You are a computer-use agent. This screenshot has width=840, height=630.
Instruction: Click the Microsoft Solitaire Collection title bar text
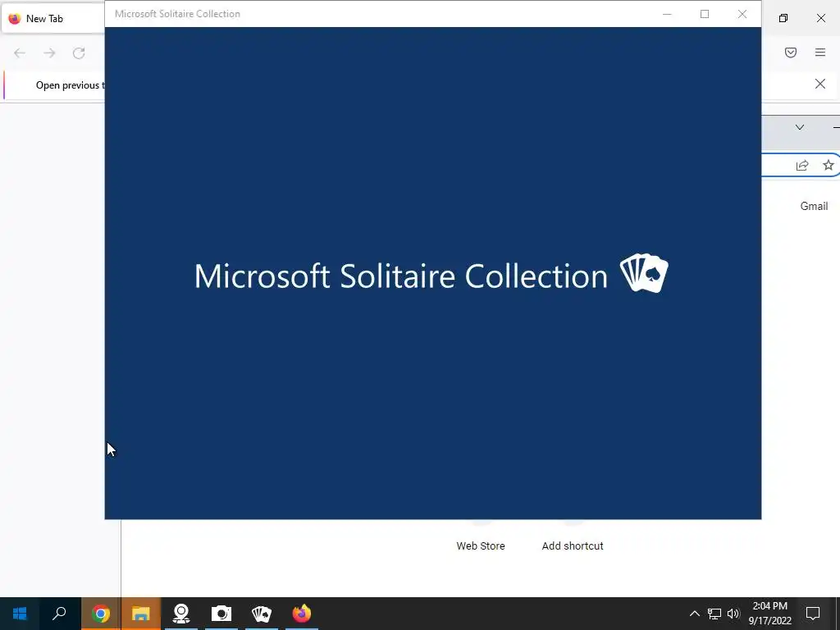(177, 14)
